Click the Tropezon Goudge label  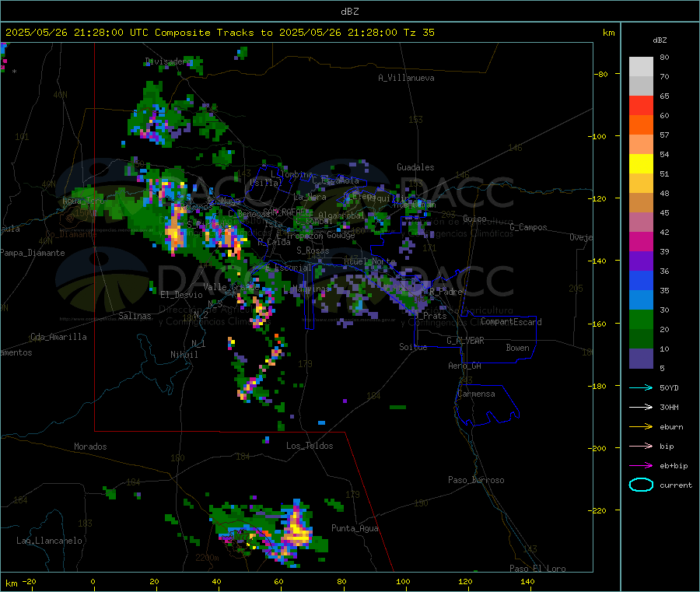pos(320,235)
